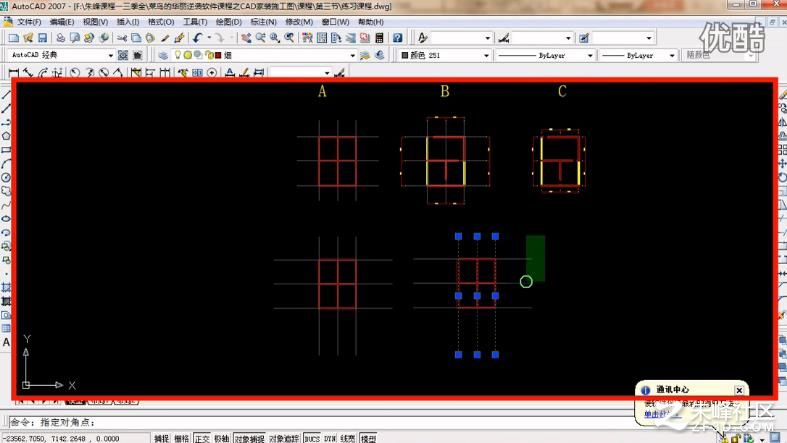The width and height of the screenshot is (787, 443).
Task: Click the Workspace Settings icon
Action: pos(123,55)
